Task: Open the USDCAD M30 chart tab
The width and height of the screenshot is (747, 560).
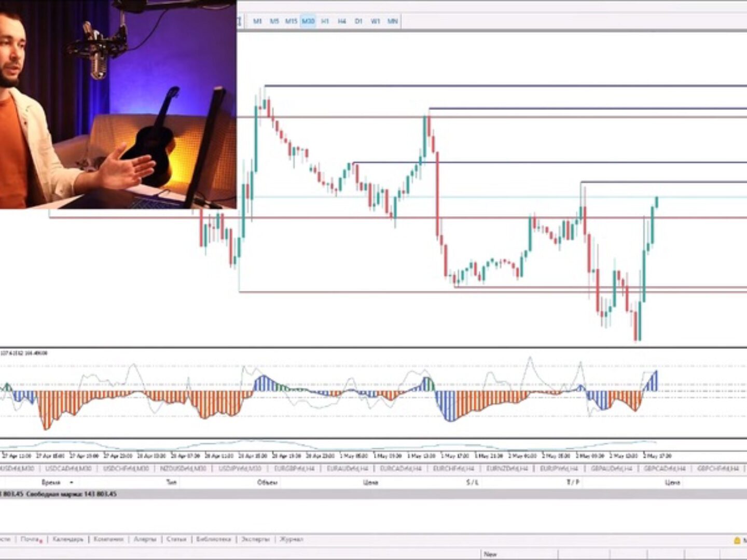Action: pyautogui.click(x=68, y=468)
